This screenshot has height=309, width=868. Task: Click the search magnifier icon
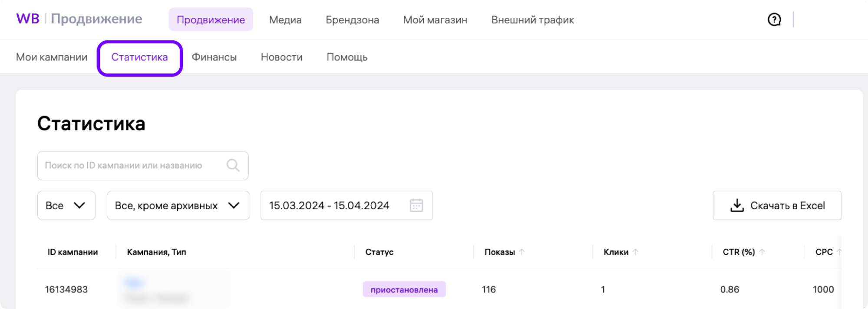(233, 165)
